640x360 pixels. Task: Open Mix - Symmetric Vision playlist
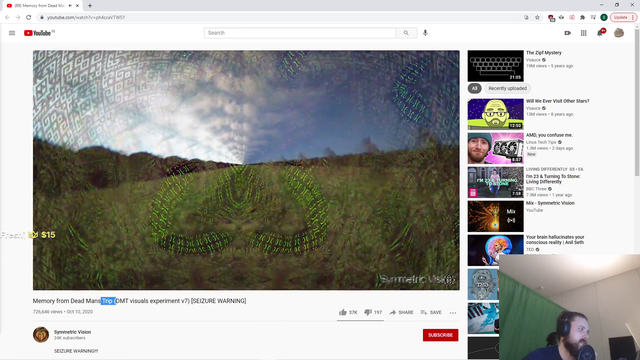[550, 203]
